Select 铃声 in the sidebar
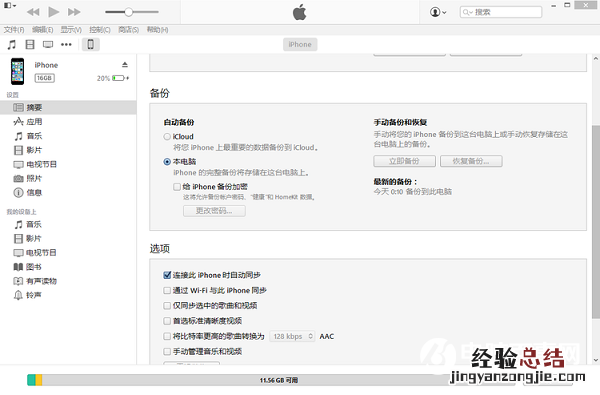This screenshot has width=600, height=395. 68,295
